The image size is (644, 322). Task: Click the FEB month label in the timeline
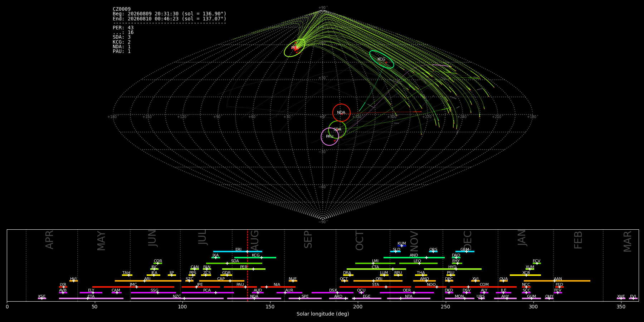578,240
